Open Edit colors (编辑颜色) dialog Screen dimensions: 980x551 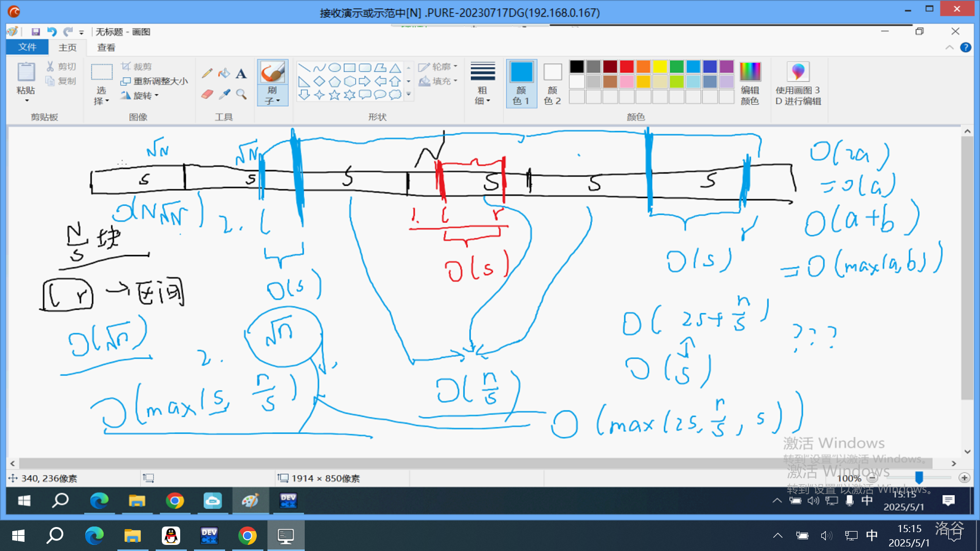750,84
